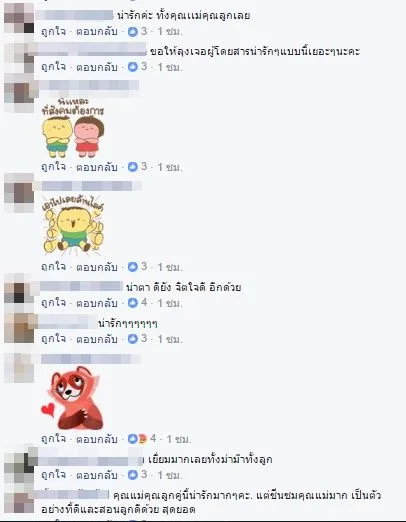406x522 pixels.
Task: Click like reaction icon on first comment
Action: [x=133, y=32]
